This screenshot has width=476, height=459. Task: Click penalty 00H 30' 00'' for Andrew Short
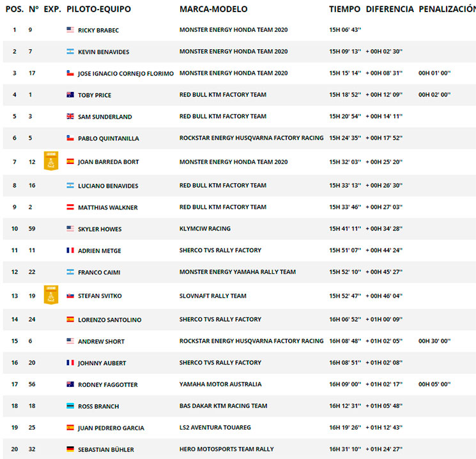click(x=434, y=341)
